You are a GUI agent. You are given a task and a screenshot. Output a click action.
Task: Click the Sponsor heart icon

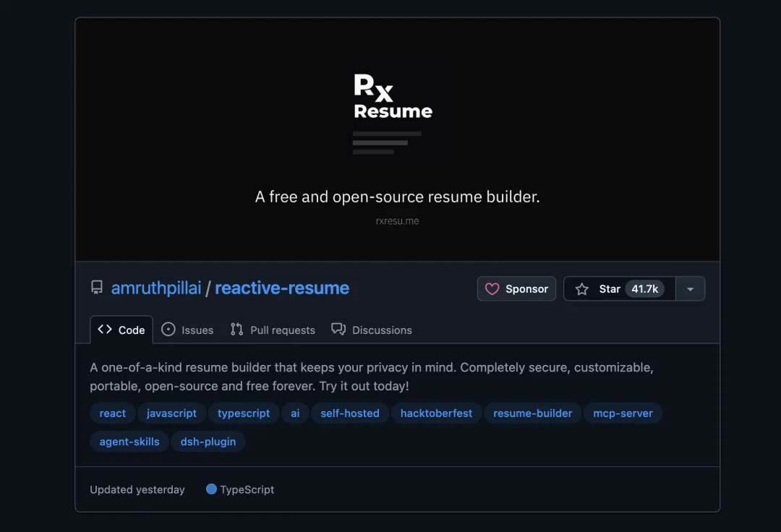pyautogui.click(x=492, y=289)
